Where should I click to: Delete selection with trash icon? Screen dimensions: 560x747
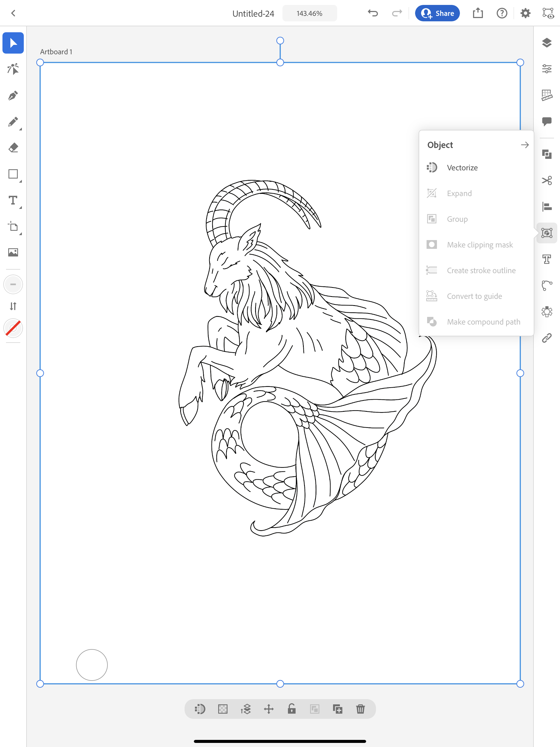tap(360, 709)
